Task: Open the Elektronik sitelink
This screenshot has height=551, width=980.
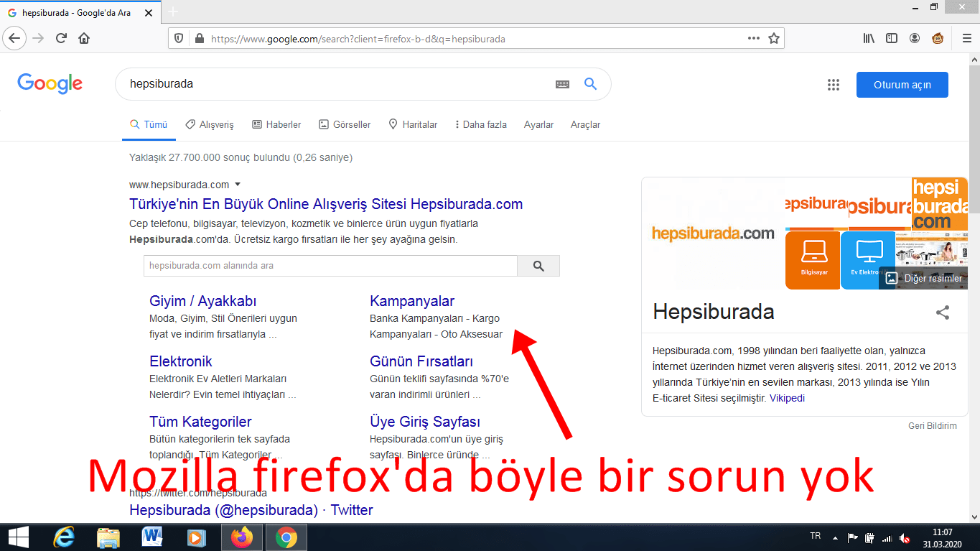Action: pos(181,361)
